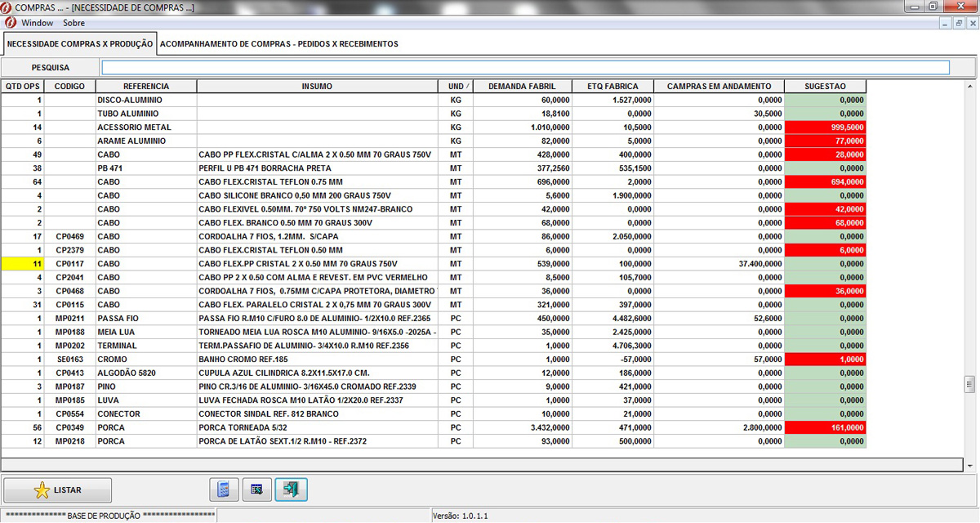Click the SUGESTAO column header
Viewport: 980px width, 523px height.
coord(825,86)
